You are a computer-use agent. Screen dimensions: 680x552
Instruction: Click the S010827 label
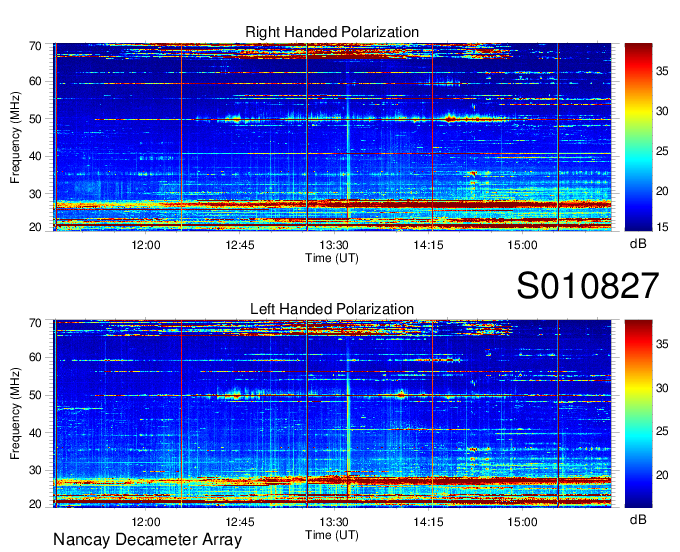pos(588,286)
